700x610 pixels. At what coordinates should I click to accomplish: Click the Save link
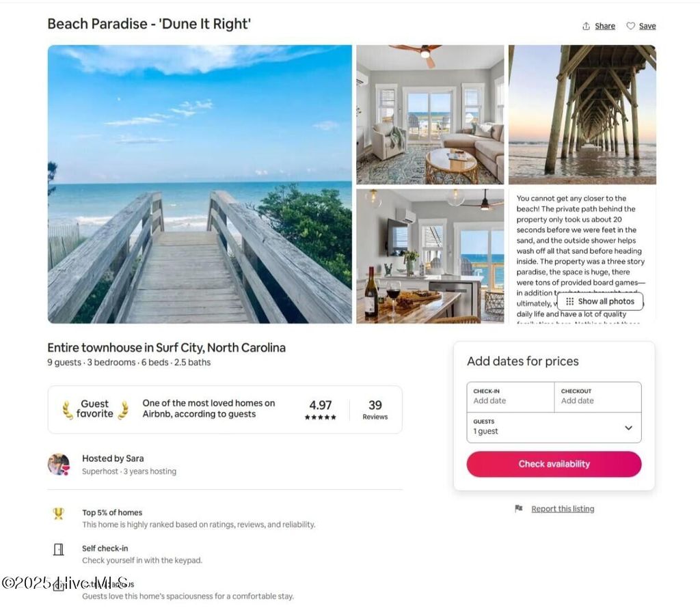tap(647, 27)
